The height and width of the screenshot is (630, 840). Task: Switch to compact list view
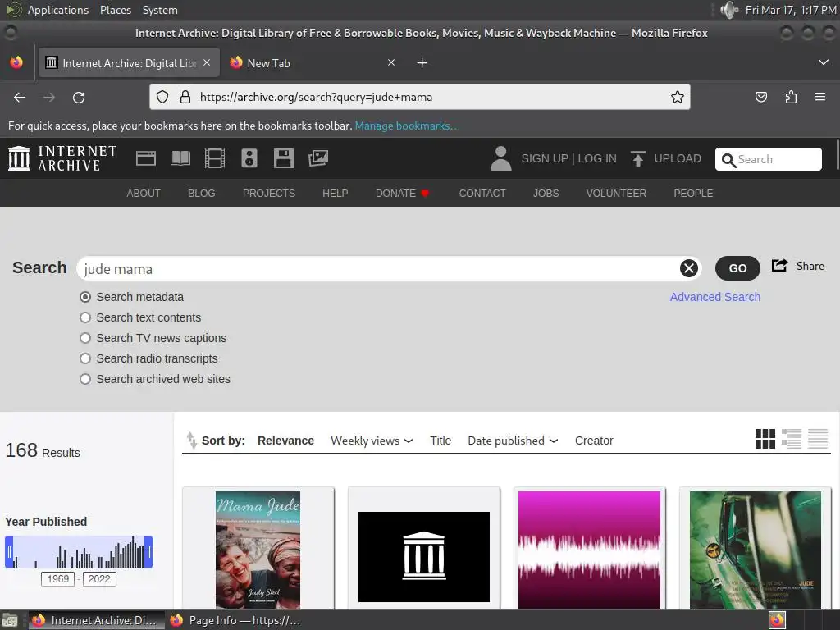tap(818, 439)
